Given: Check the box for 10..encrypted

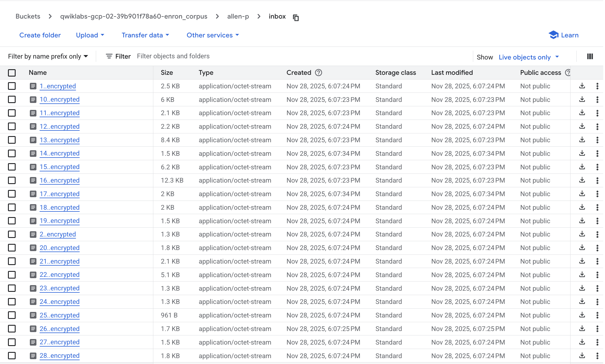Looking at the screenshot, I should 12,100.
